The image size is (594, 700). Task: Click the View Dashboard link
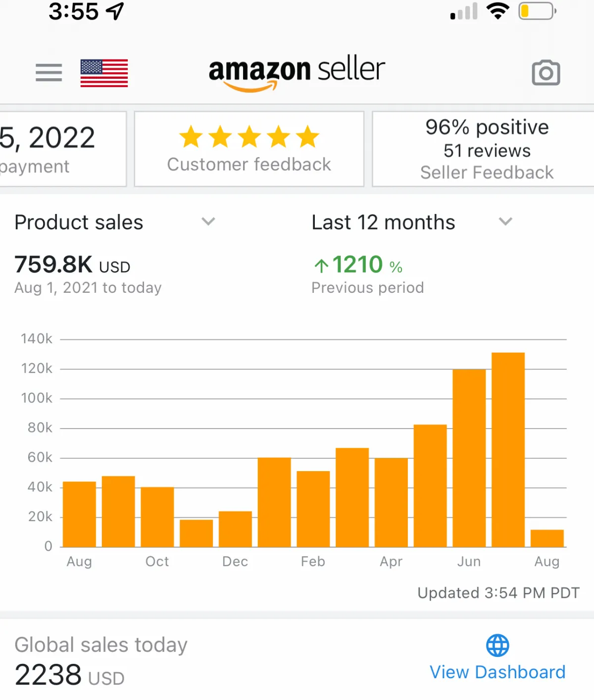tap(497, 672)
